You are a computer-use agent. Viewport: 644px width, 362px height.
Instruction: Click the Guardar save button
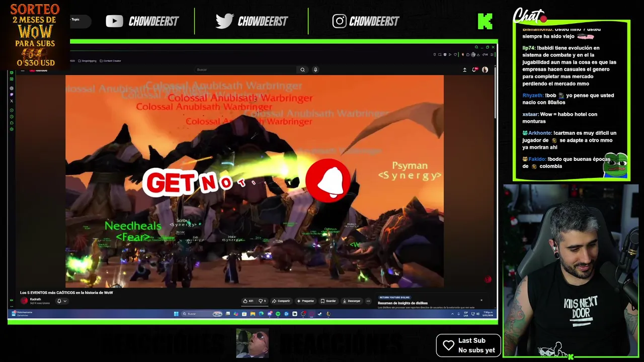pyautogui.click(x=328, y=301)
